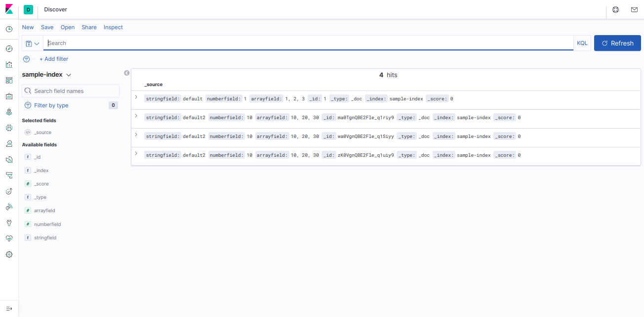The width and height of the screenshot is (644, 317).
Task: Open the help life-ring icon
Action: coord(615,9)
